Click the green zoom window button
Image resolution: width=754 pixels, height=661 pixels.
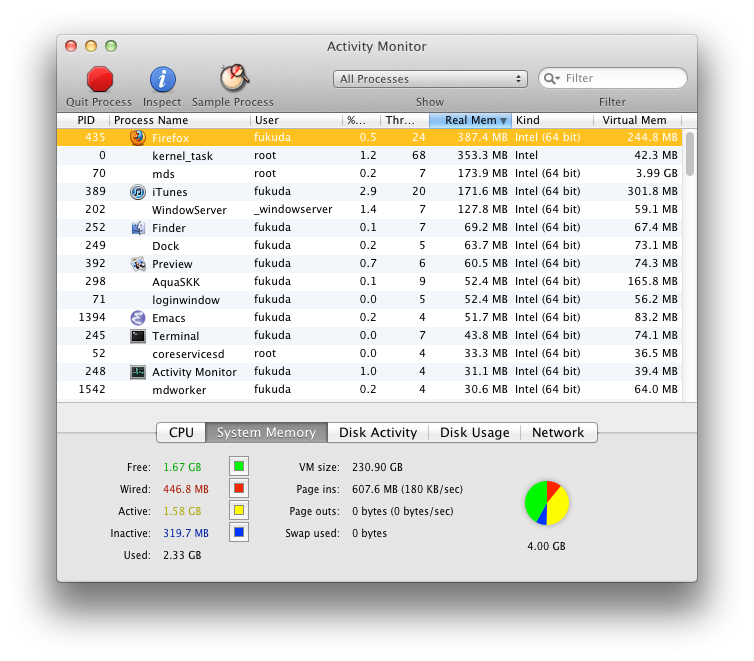pyautogui.click(x=111, y=46)
